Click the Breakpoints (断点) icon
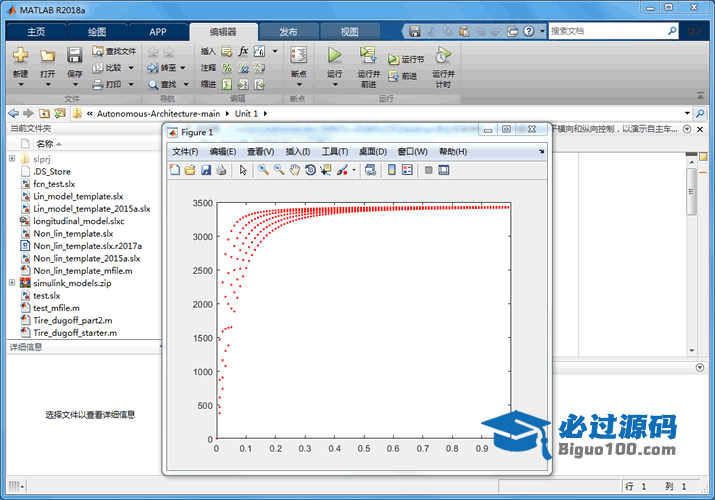715x500 pixels. [299, 56]
